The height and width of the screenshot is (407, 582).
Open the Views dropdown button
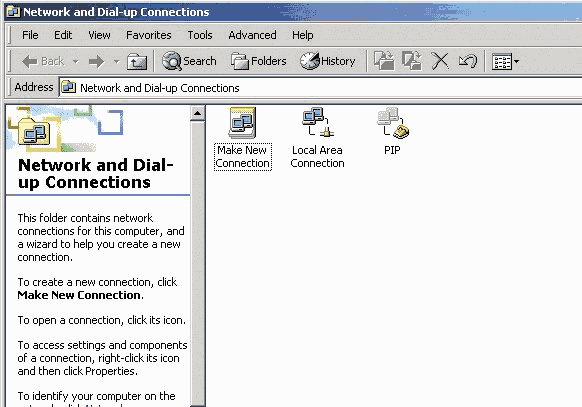[506, 62]
